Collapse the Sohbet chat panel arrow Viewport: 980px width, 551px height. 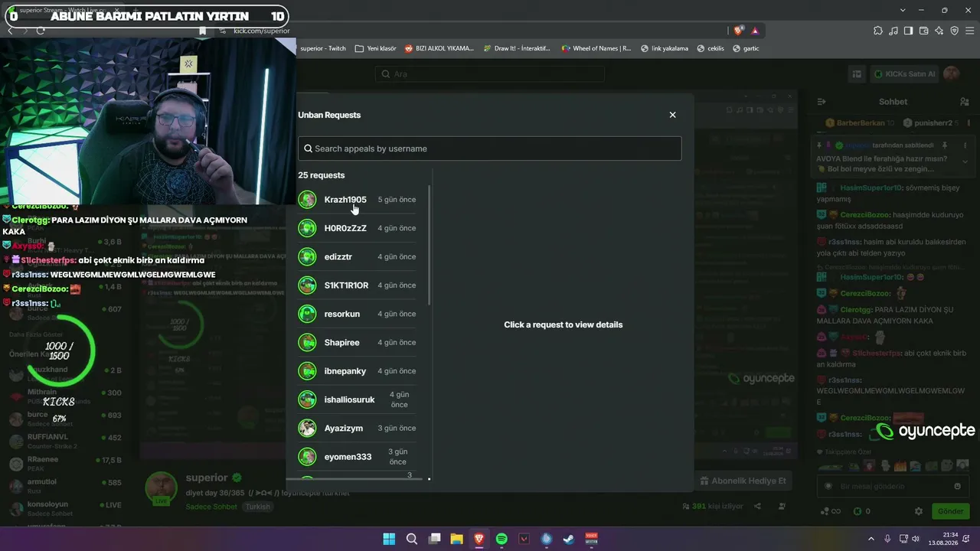coord(822,102)
